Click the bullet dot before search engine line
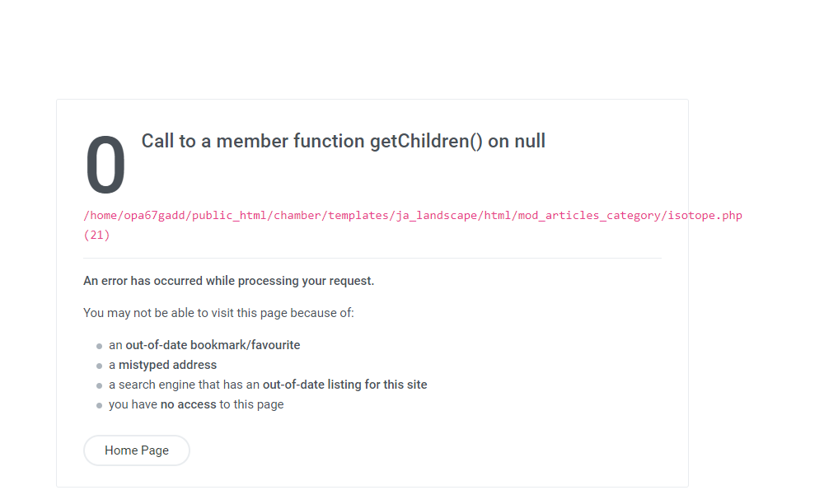 (99, 386)
